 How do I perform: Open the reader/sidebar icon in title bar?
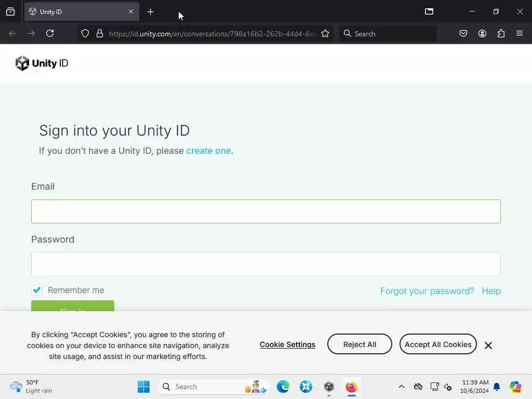[x=429, y=11]
